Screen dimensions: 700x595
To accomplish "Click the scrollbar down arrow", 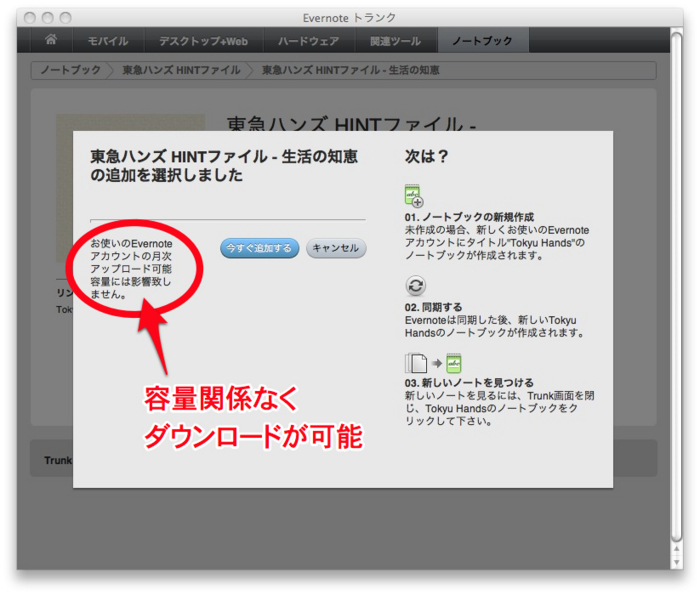I will (676, 562).
